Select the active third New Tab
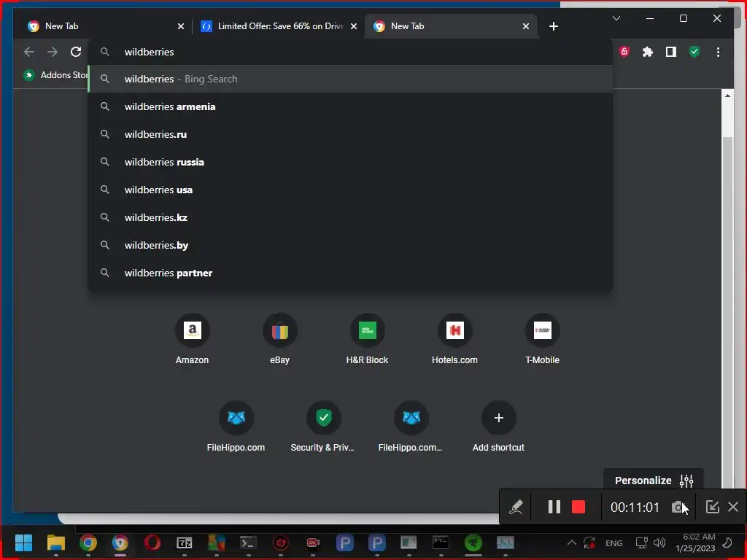This screenshot has width=747, height=560. click(450, 26)
